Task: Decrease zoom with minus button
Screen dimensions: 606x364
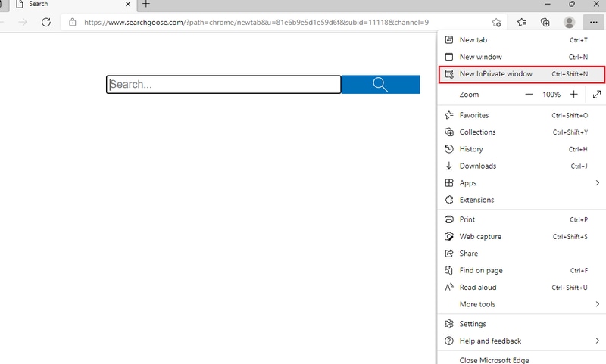Action: pos(529,94)
